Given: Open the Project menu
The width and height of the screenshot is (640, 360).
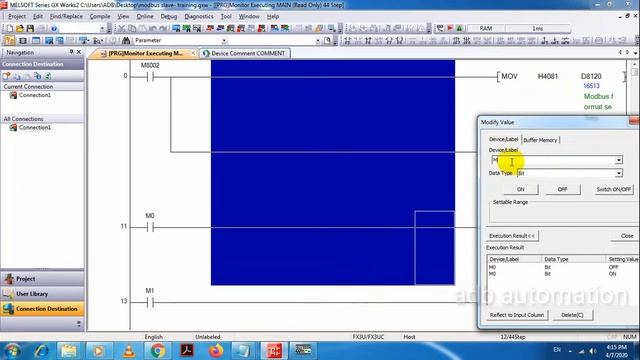Looking at the screenshot, I should click(17, 16).
